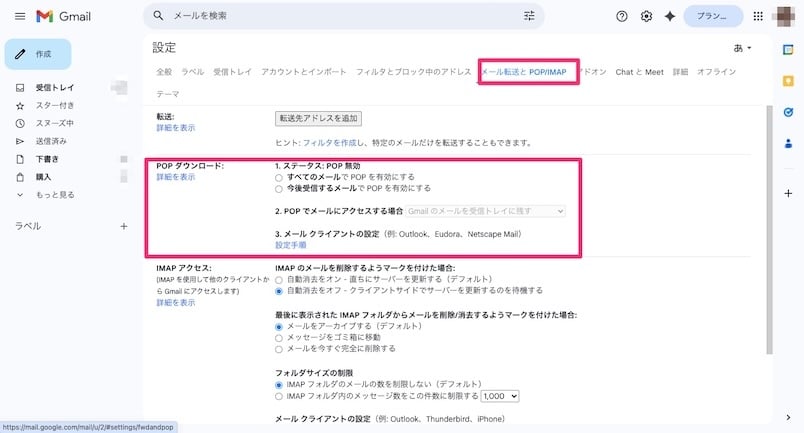Open the input language あ dropdown
This screenshot has width=804, height=433.
point(743,48)
